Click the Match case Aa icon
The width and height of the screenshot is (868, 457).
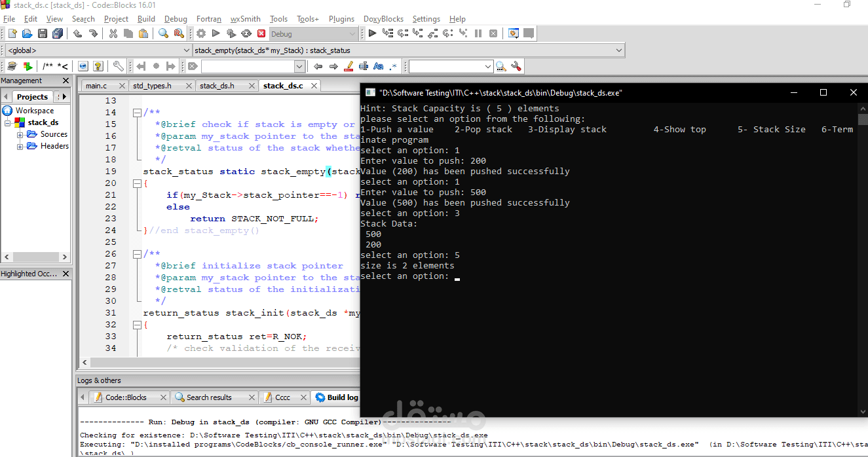pyautogui.click(x=378, y=66)
